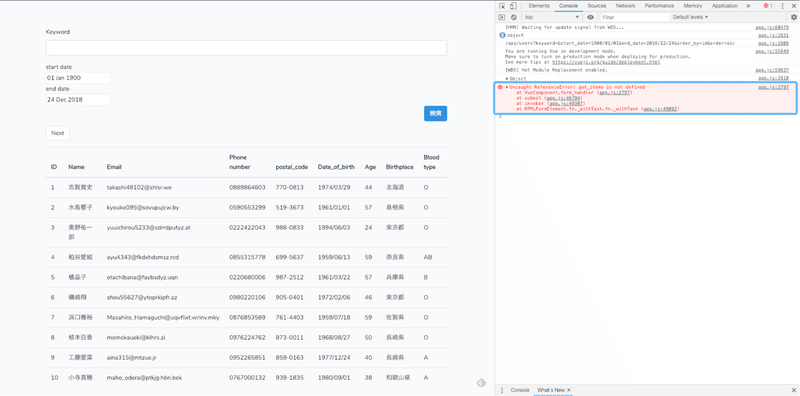Click the Email column header
Screen dimensions: 800x396
[x=114, y=167]
